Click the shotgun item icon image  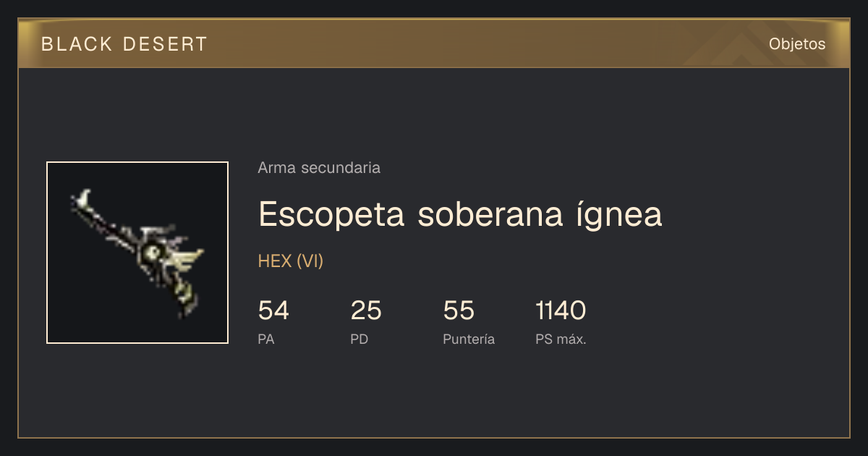(137, 253)
